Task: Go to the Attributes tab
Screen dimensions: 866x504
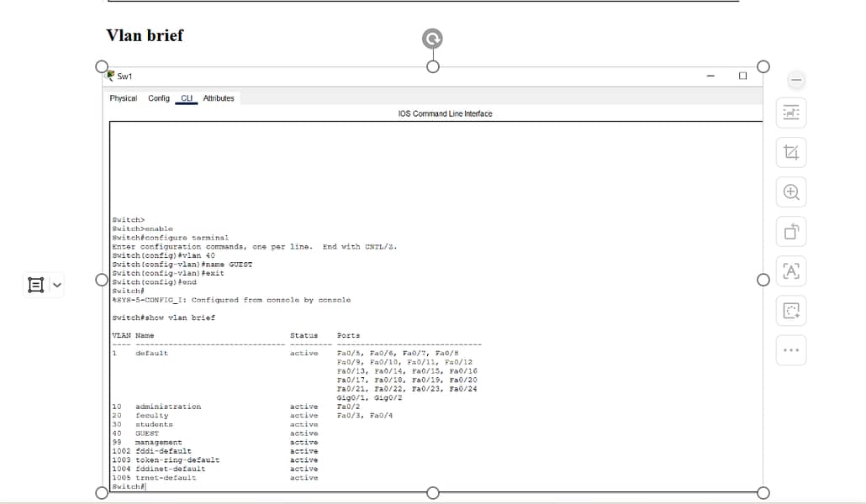Action: [219, 98]
